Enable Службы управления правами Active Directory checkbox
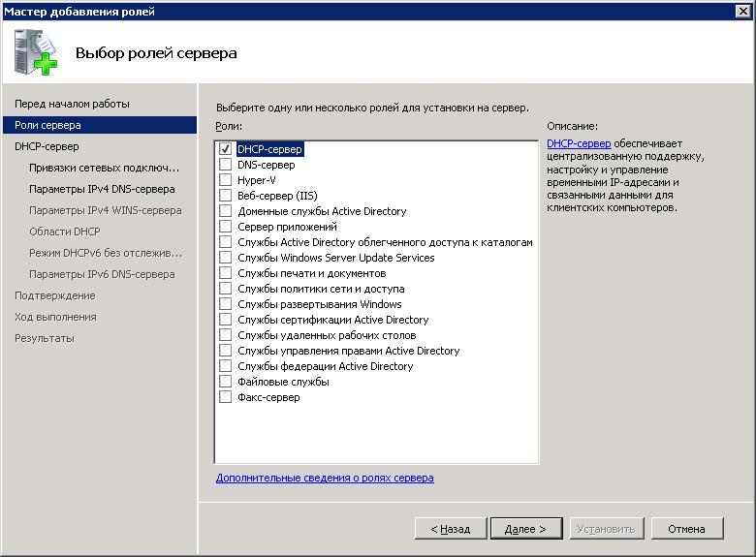The width and height of the screenshot is (756, 557). [x=225, y=351]
